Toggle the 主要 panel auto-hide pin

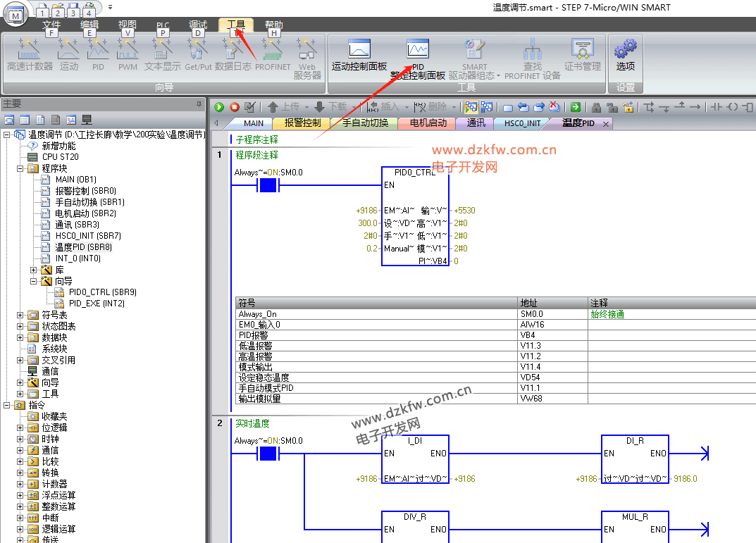pyautogui.click(x=199, y=104)
